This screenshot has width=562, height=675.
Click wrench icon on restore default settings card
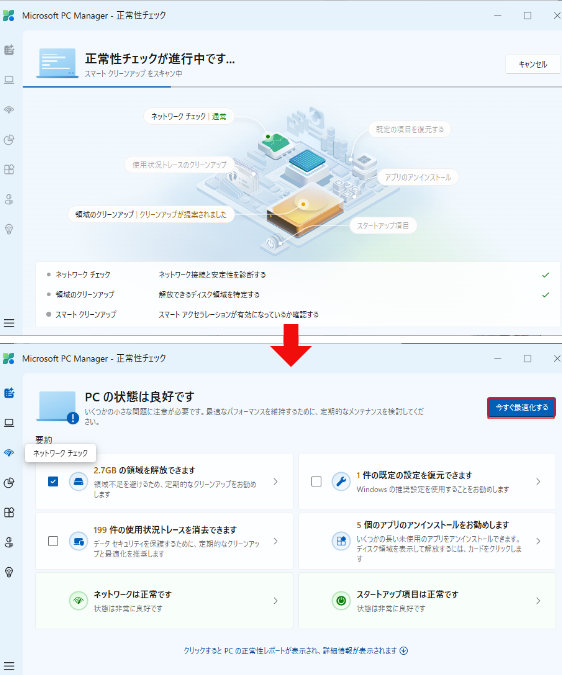tap(341, 481)
